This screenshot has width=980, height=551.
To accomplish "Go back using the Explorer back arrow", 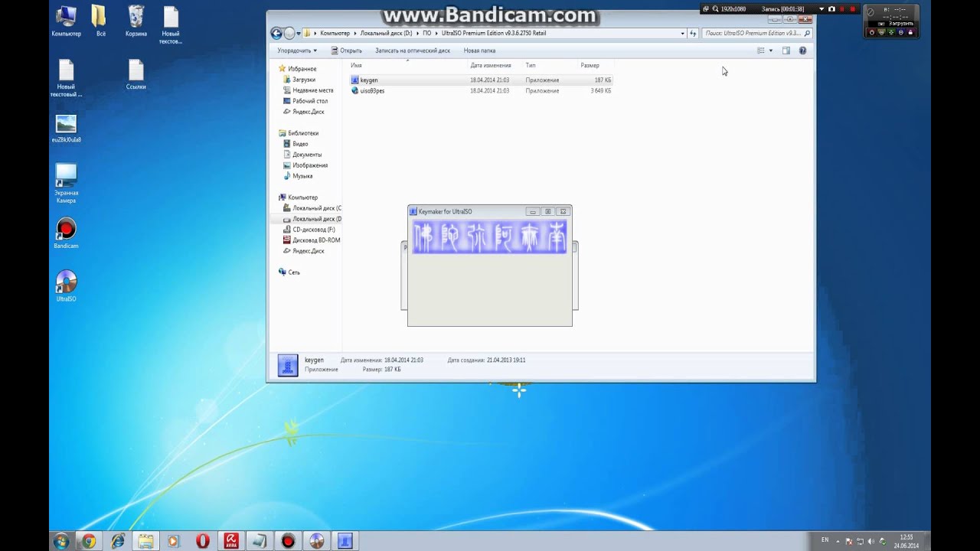I will click(x=276, y=33).
